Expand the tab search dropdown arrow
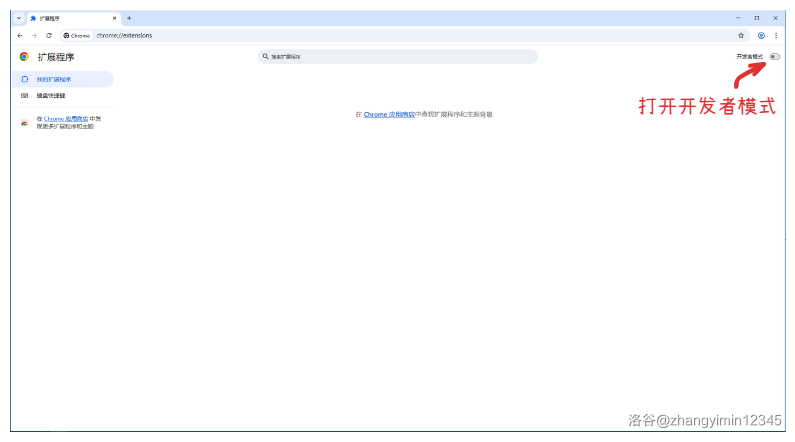Image resolution: width=795 pixels, height=442 pixels. coord(19,18)
